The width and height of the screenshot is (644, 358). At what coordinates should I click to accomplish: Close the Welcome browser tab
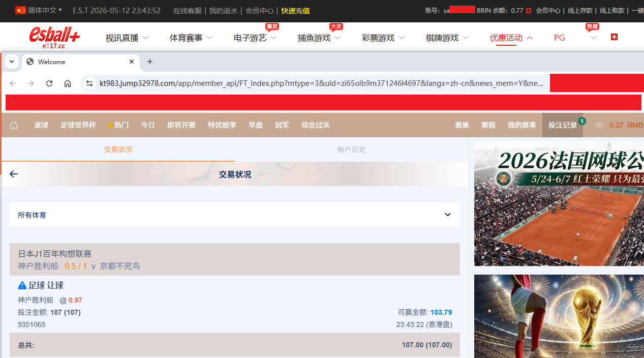click(x=132, y=62)
